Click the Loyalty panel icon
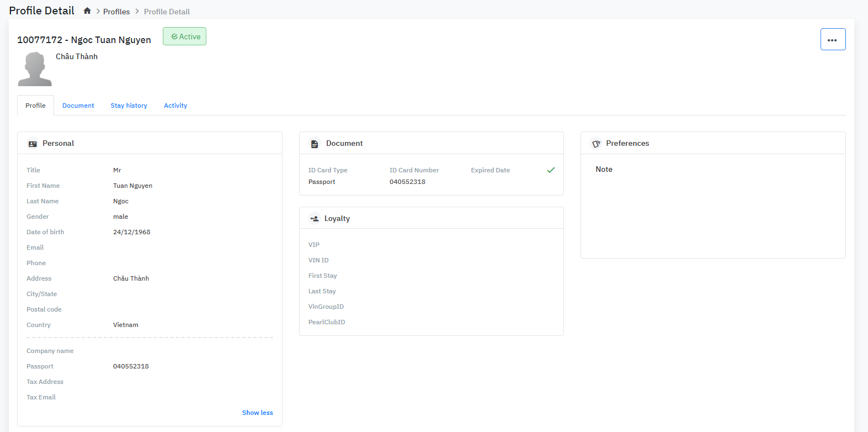 [315, 219]
